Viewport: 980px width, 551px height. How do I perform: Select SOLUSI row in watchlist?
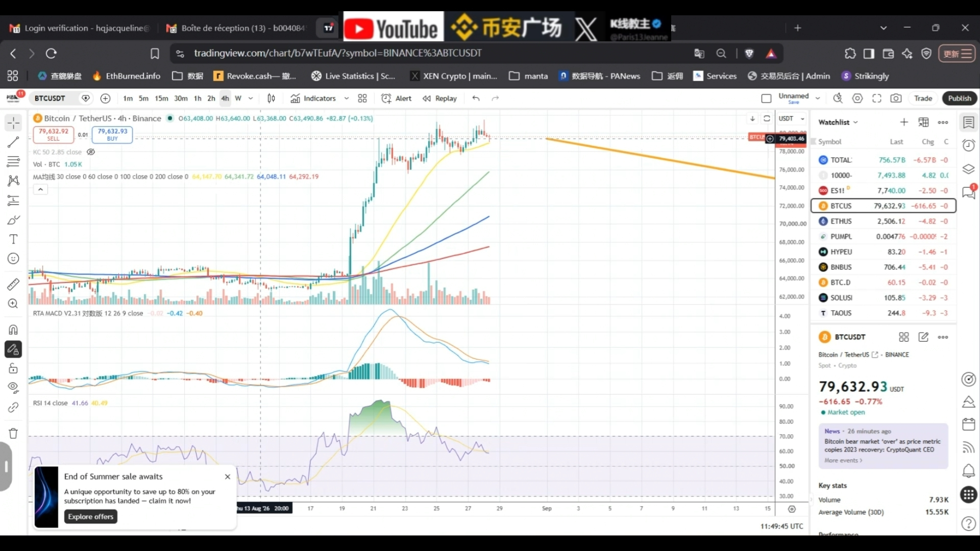click(884, 298)
